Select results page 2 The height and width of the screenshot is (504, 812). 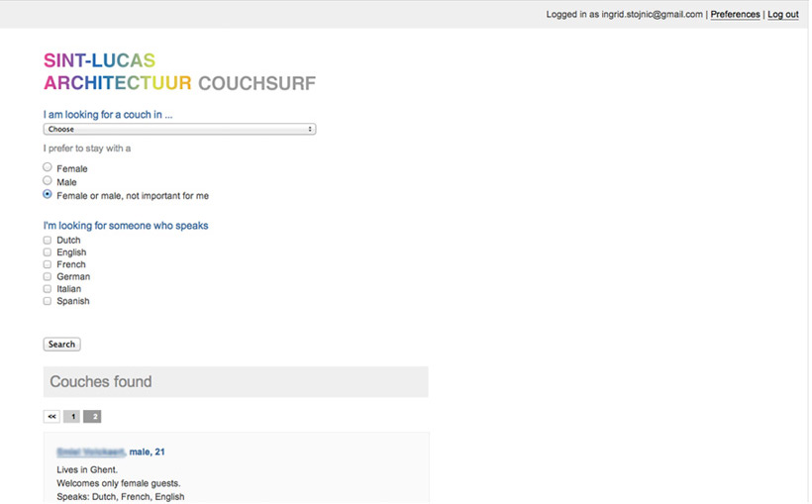pyautogui.click(x=92, y=417)
